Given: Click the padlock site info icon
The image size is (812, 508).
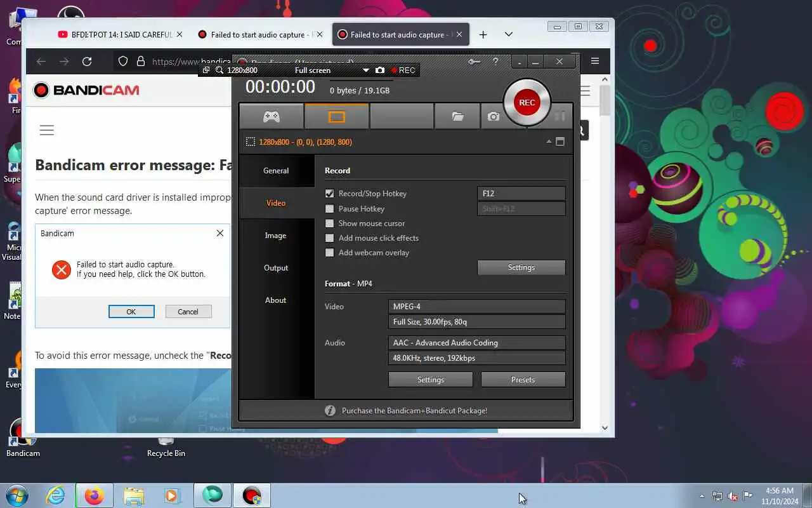Looking at the screenshot, I should [x=140, y=62].
